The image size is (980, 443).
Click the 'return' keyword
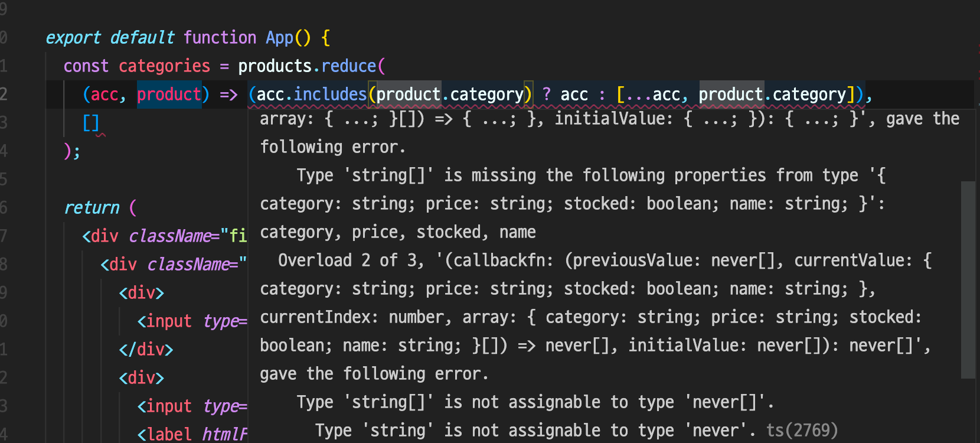point(92,208)
